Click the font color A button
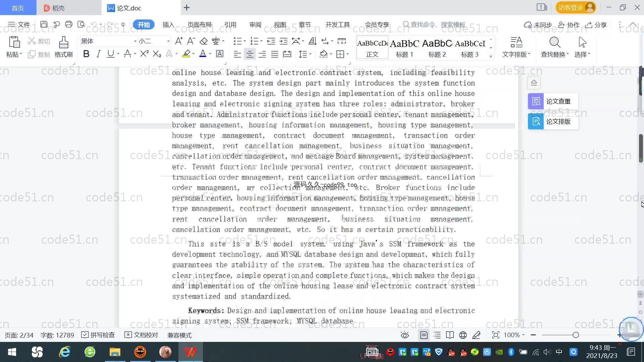Viewport: 644px width, 362px height. [203, 54]
